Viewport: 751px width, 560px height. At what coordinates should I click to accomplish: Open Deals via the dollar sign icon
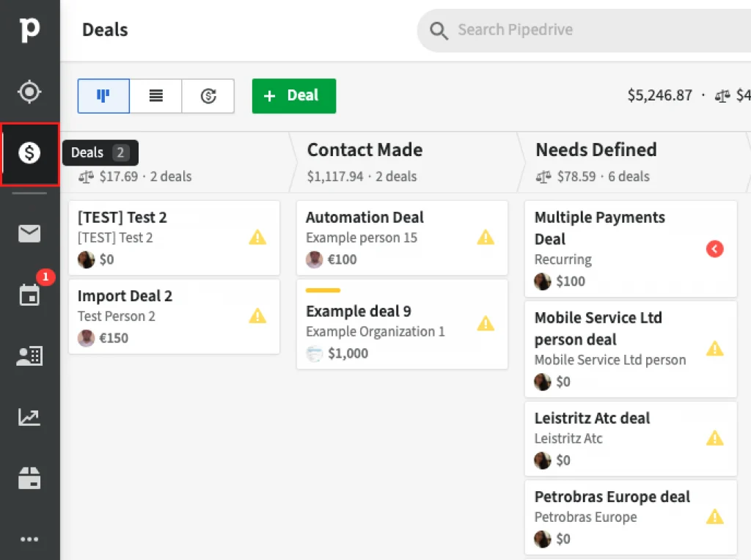pos(29,153)
